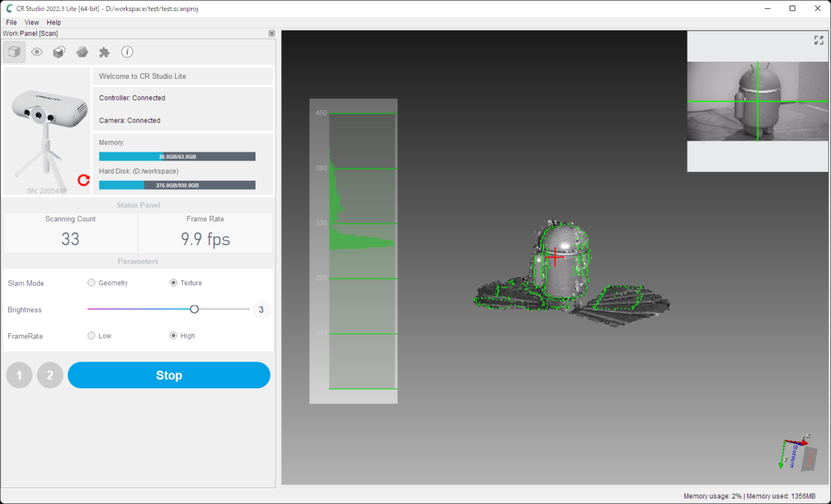The height and width of the screenshot is (504, 831).
Task: Click the Stop scan button
Action: (169, 375)
